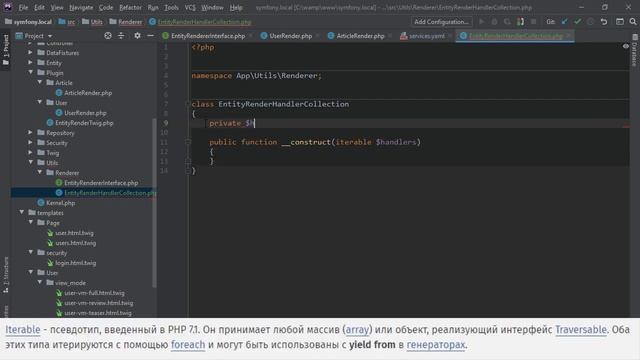Open the Run Anything window icon
The height and width of the screenshot is (360, 640).
[620, 22]
